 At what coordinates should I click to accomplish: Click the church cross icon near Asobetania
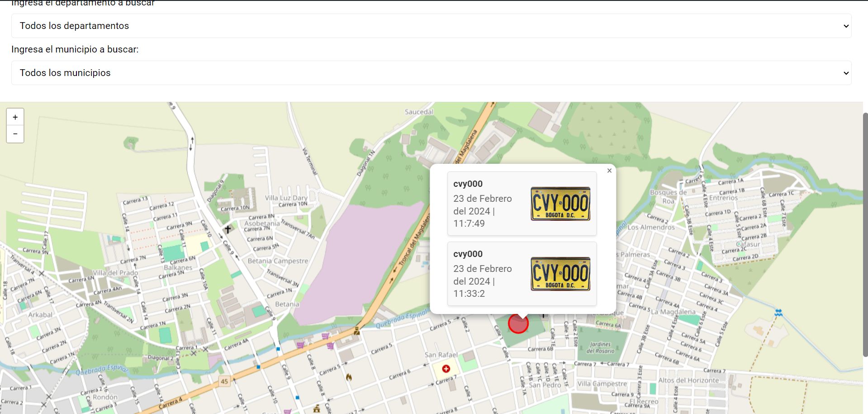[228, 229]
